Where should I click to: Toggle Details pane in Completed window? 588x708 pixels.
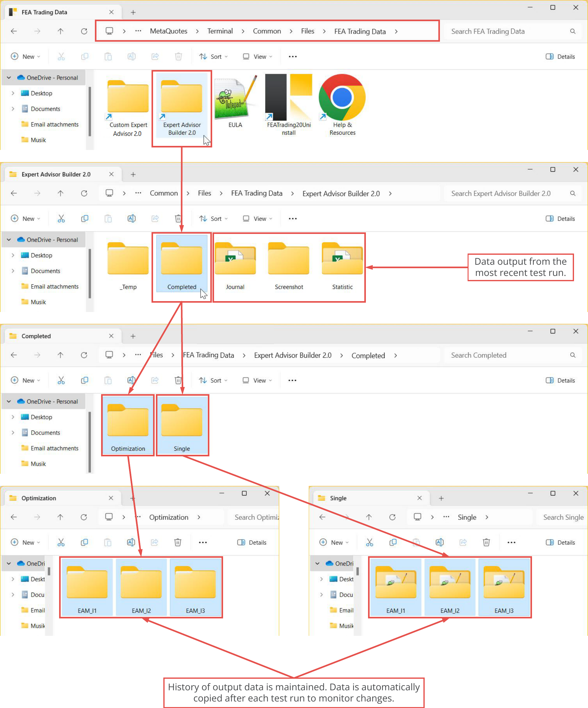560,380
